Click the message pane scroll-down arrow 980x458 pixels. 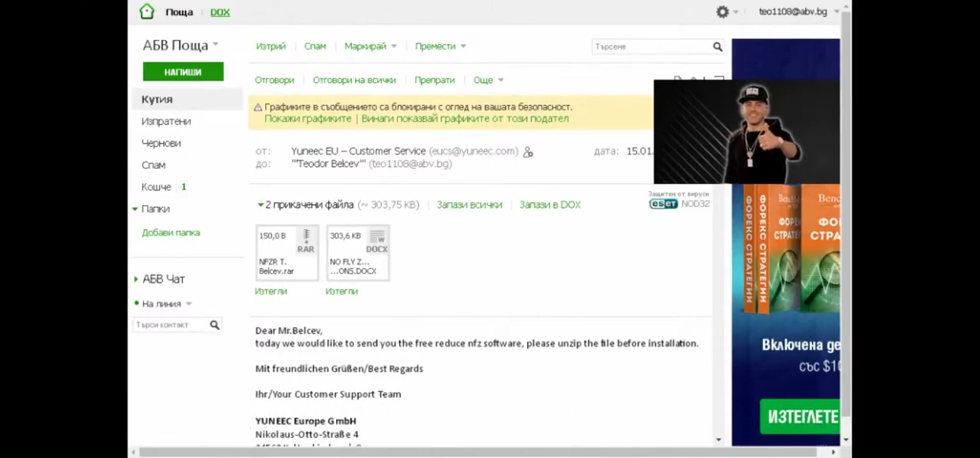pos(718,439)
